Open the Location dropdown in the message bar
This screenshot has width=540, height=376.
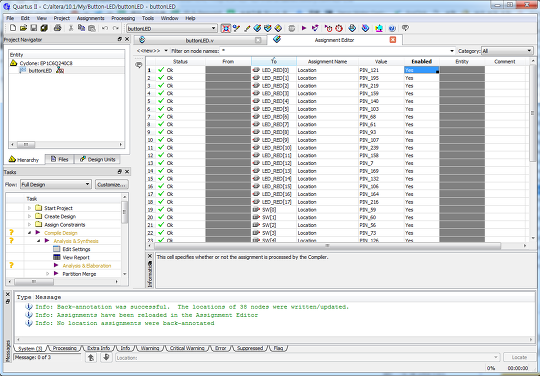point(496,357)
